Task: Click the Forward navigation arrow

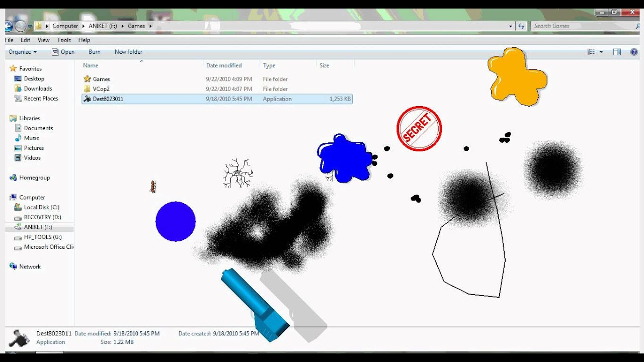Action: 21,26
